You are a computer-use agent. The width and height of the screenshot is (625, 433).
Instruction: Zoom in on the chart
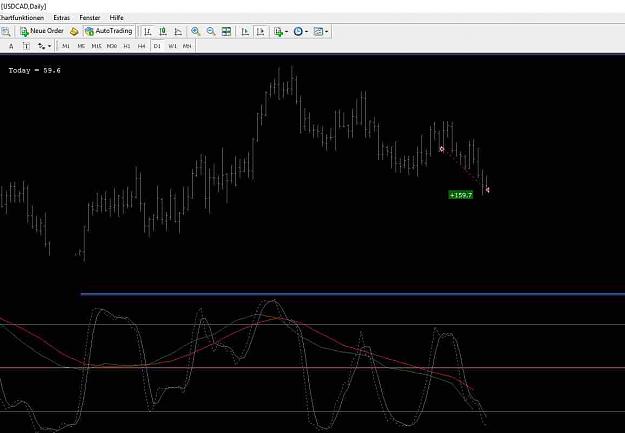click(x=195, y=31)
